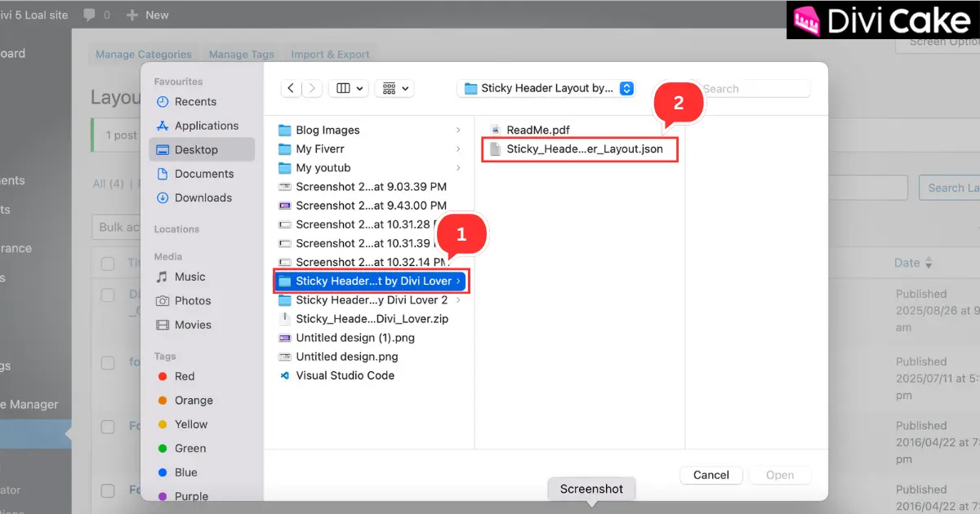
Task: Sort layouts by Date column
Action: [x=913, y=263]
